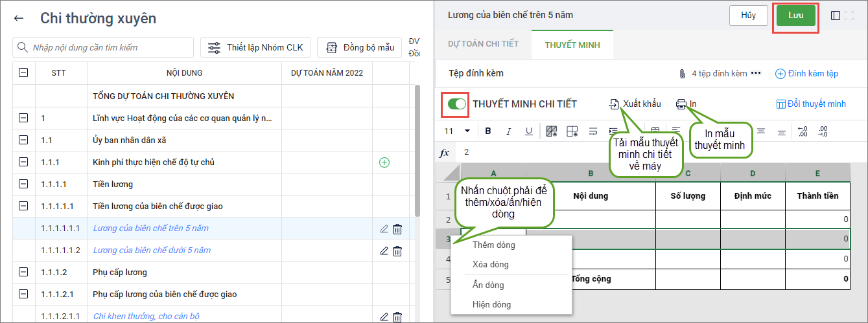Click the panel layout icon beside Lưu
Viewport: 868px width, 323px height.
click(x=836, y=16)
